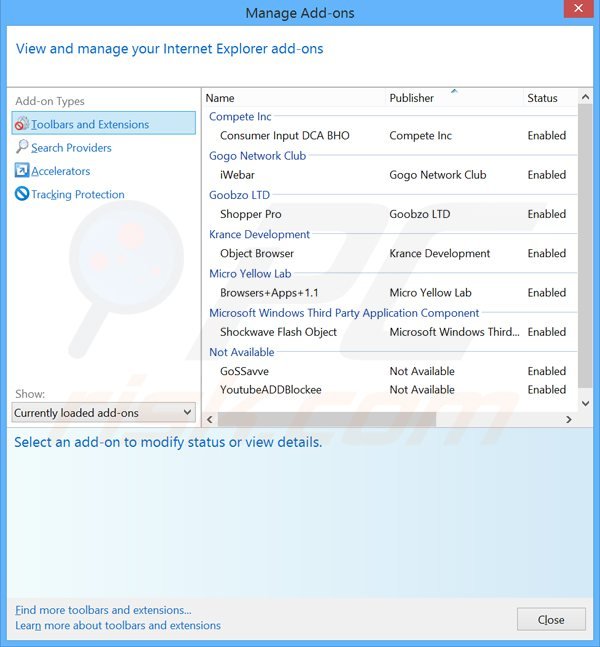Click the Not Available group header
Viewport: 600px width, 647px height.
tap(242, 352)
